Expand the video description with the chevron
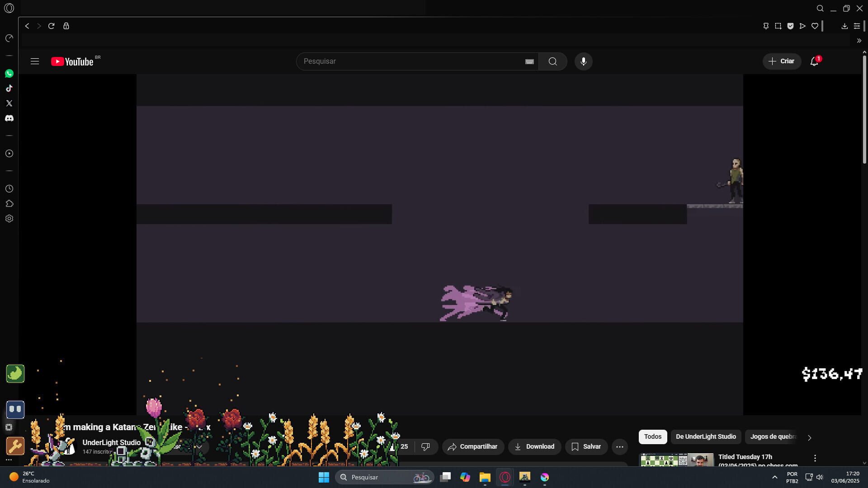Viewport: 868px width, 488px height. pos(199,446)
